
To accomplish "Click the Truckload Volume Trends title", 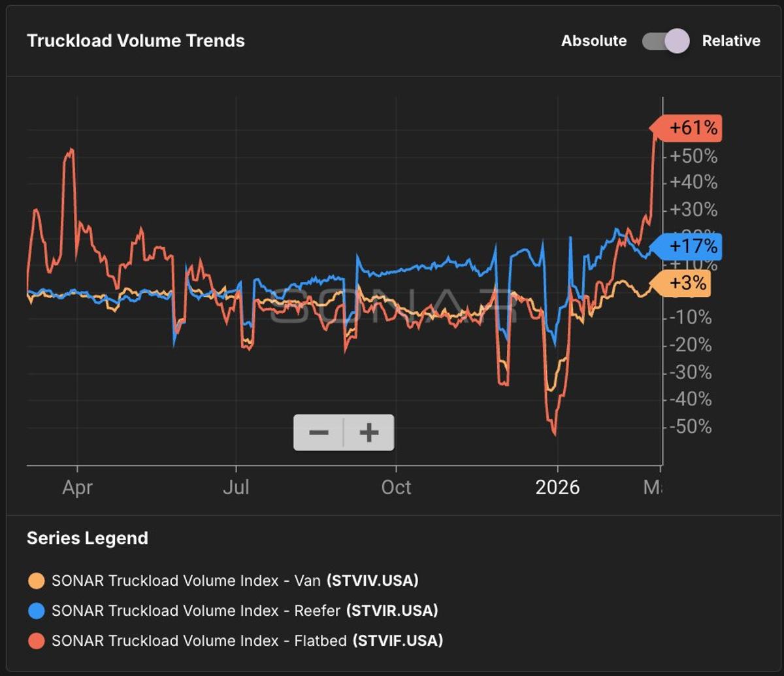I will click(136, 41).
